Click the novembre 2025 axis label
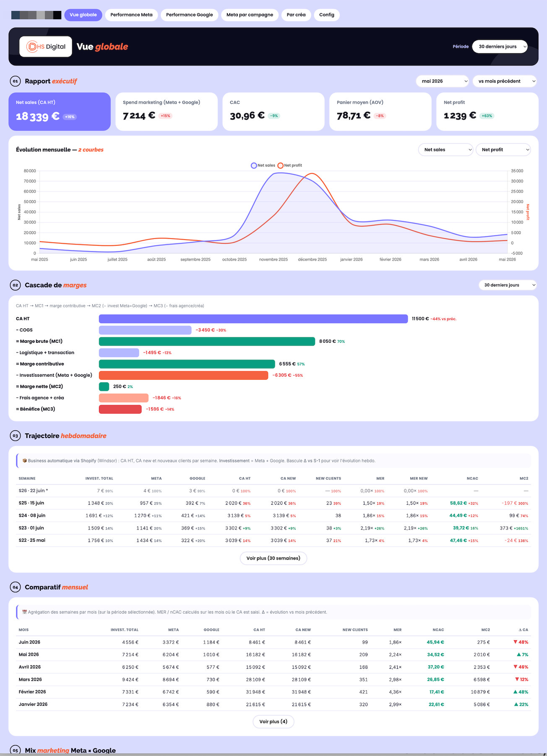The width and height of the screenshot is (547, 756). (273, 259)
